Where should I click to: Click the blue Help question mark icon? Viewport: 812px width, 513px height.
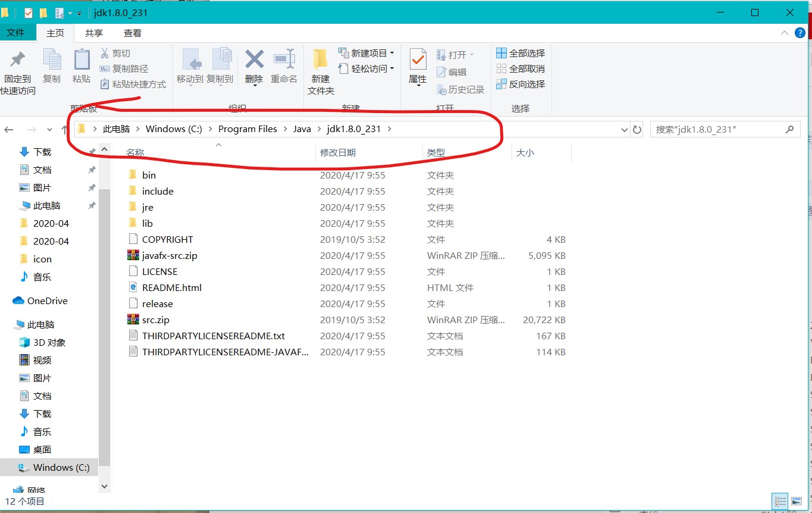pos(800,33)
